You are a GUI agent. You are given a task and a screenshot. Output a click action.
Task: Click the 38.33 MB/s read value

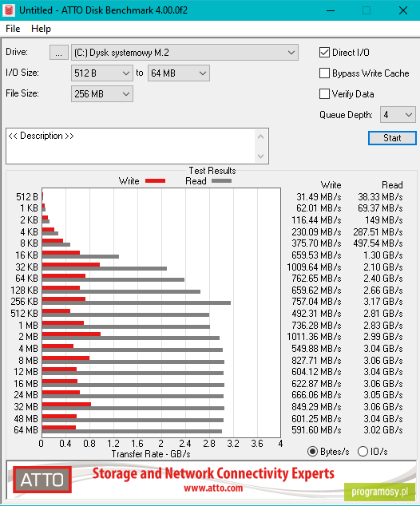380,197
